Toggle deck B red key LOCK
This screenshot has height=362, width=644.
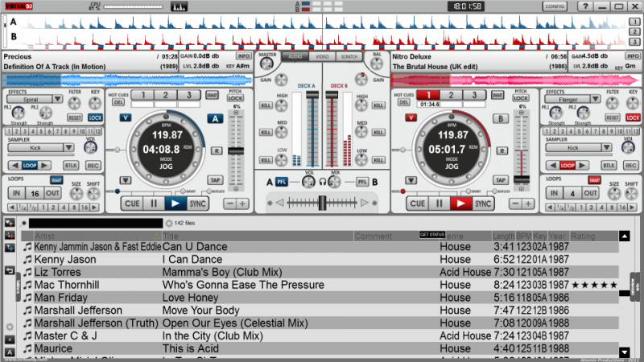(633, 117)
